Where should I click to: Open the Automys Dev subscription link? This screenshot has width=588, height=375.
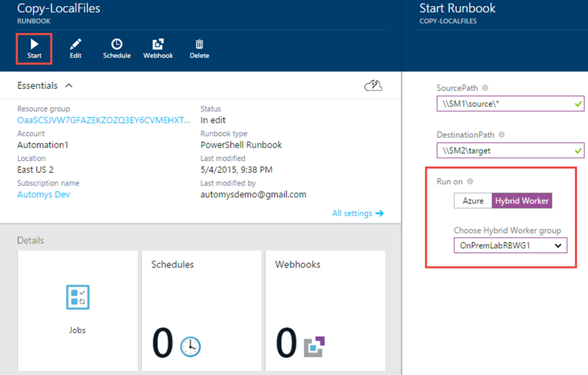point(43,194)
